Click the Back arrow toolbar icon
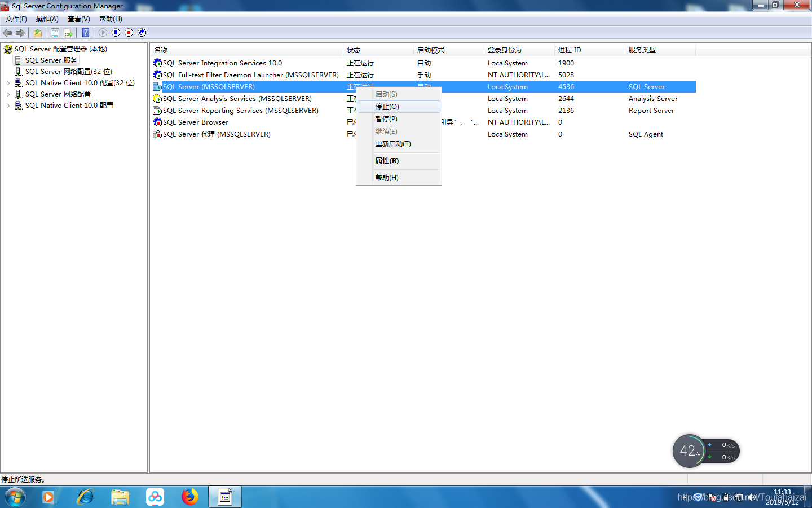 (7, 33)
